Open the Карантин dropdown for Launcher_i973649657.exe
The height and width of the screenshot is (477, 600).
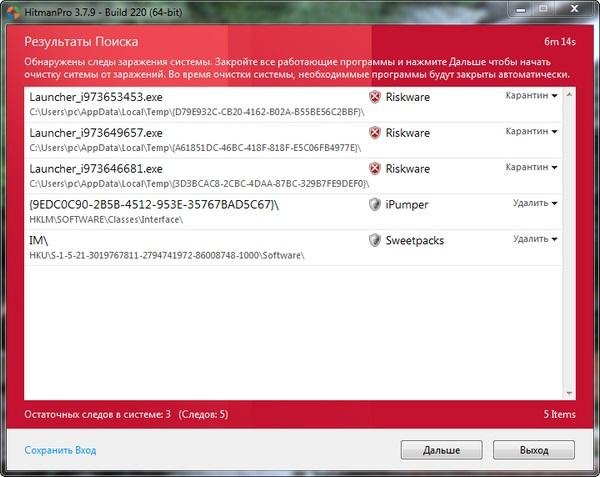click(x=531, y=131)
